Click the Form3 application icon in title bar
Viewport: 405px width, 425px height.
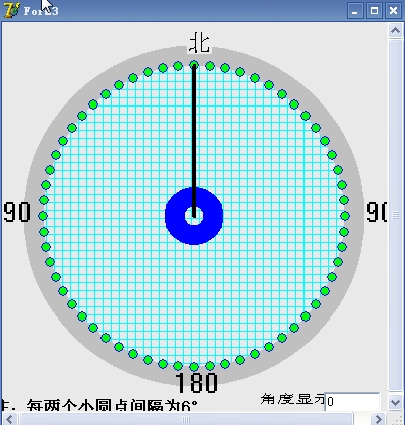click(x=12, y=10)
